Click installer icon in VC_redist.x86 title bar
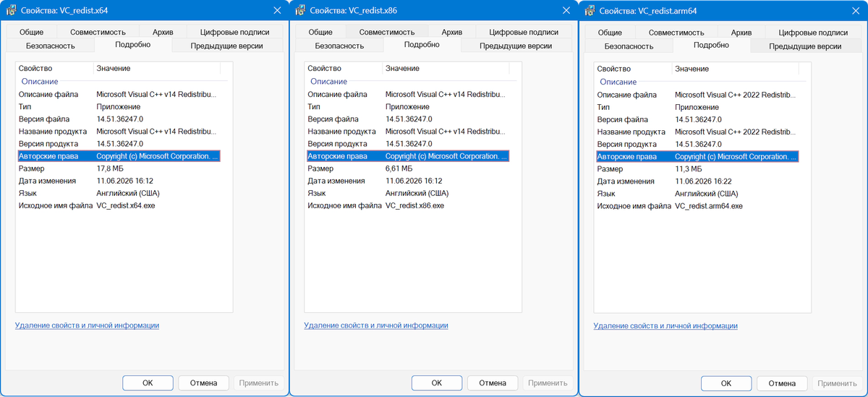Viewport: 868px width, 397px height. tap(300, 11)
